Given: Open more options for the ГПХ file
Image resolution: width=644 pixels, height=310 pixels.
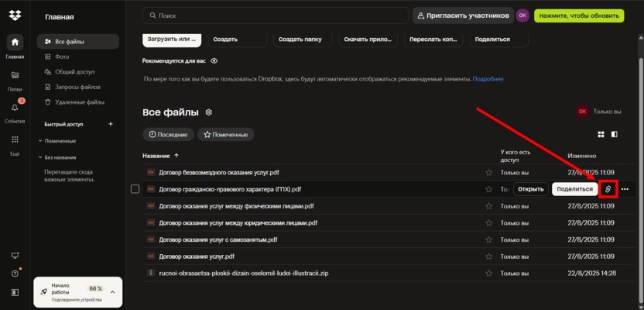Looking at the screenshot, I should pos(625,189).
